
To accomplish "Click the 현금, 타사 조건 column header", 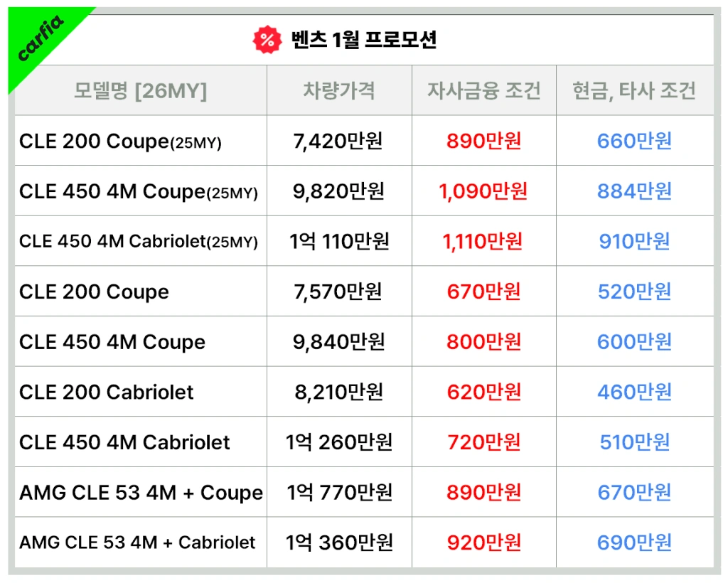I will [634, 90].
